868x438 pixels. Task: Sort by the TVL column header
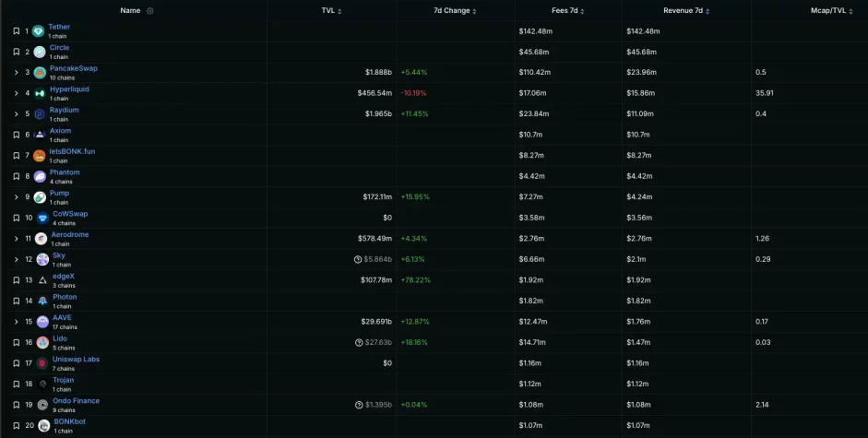point(330,11)
